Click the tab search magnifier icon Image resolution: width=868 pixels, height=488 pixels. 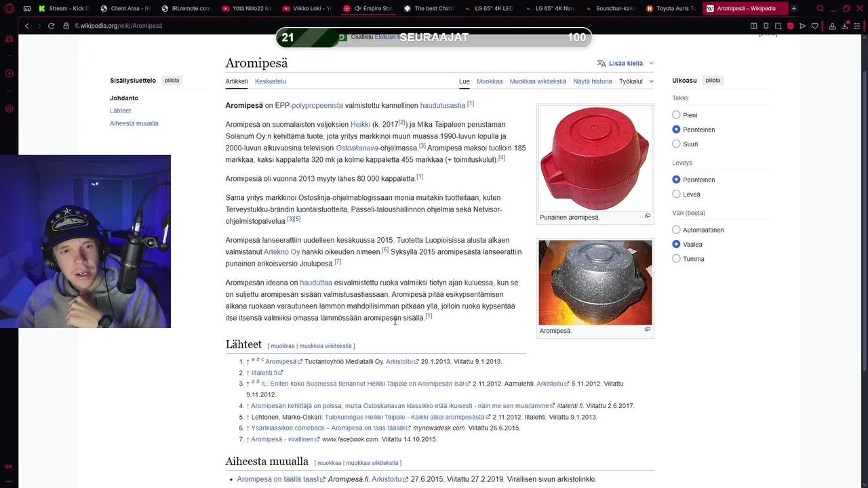[x=820, y=9]
